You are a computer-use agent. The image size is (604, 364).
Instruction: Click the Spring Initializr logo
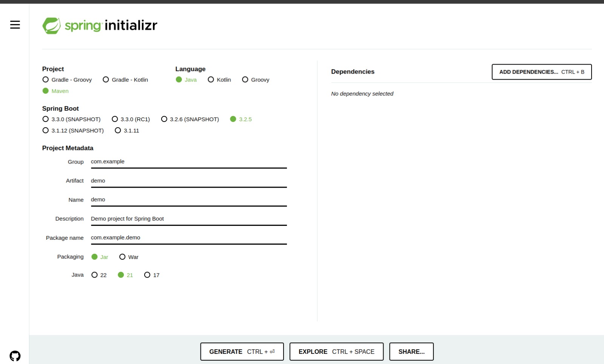(x=100, y=25)
